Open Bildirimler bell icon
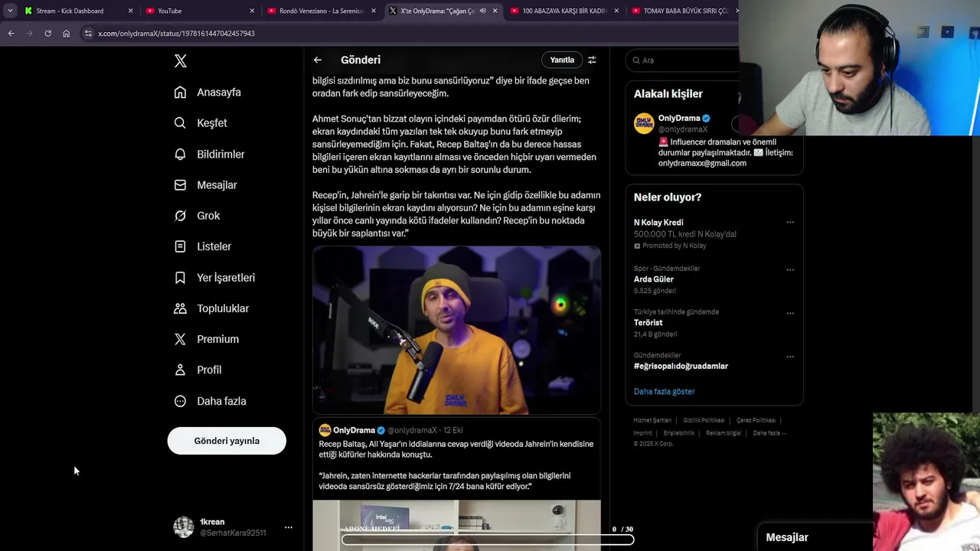980x551 pixels. click(180, 154)
